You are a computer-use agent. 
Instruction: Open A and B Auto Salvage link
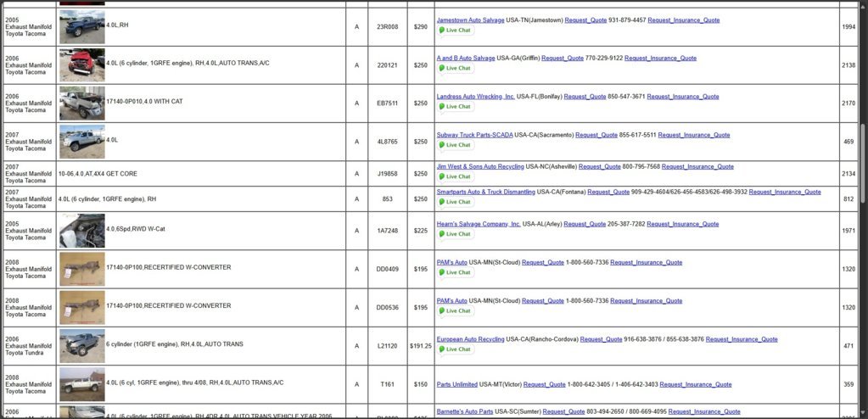(x=466, y=59)
